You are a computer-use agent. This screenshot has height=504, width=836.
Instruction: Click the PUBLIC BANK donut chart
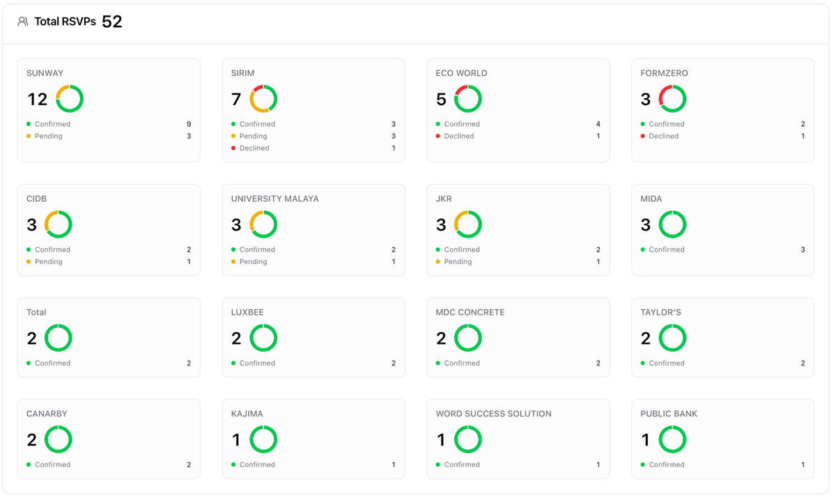673,439
